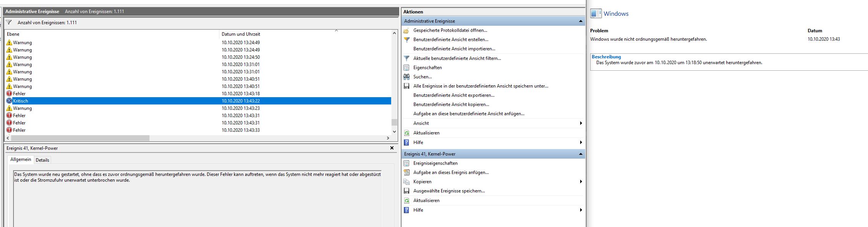
Task: Collapse the Administrative Ereignisse actions section
Action: pyautogui.click(x=581, y=21)
